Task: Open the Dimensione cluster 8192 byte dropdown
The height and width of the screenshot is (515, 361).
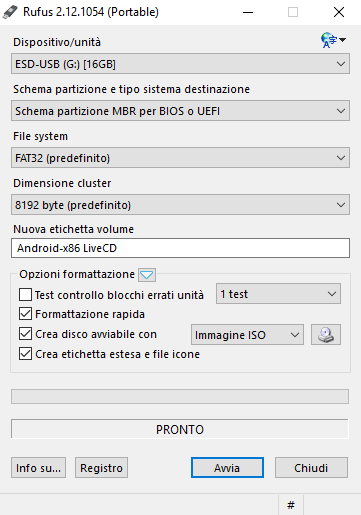Action: click(180, 205)
